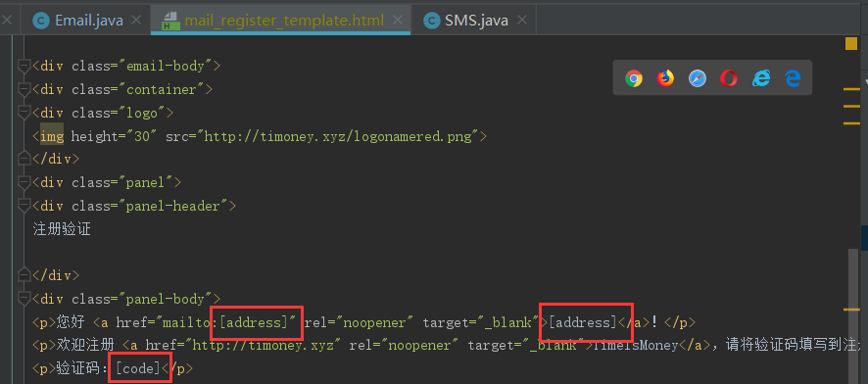Viewport: 868px width, 384px height.
Task: Fold at closing div after 注册验证
Action: [24, 275]
